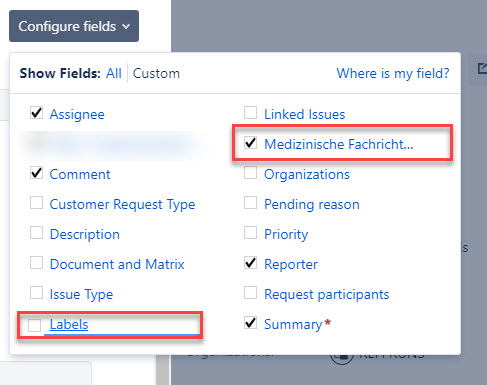
Task: Check the Organizations checkbox
Action: (250, 173)
